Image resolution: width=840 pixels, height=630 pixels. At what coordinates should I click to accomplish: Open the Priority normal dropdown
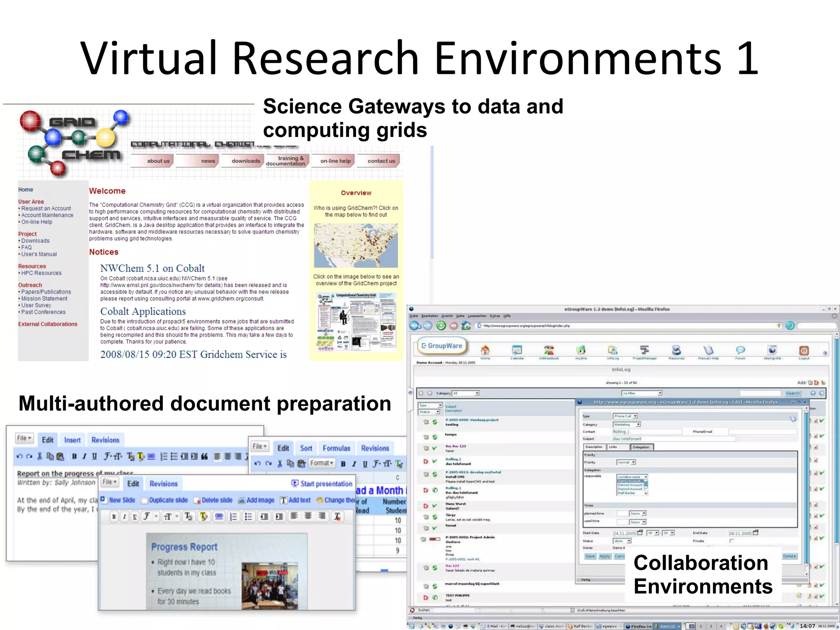[626, 462]
